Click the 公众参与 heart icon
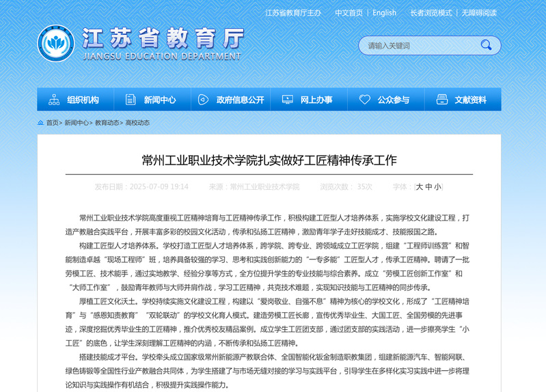Image resolution: width=546 pixels, height=392 pixels. (364, 100)
